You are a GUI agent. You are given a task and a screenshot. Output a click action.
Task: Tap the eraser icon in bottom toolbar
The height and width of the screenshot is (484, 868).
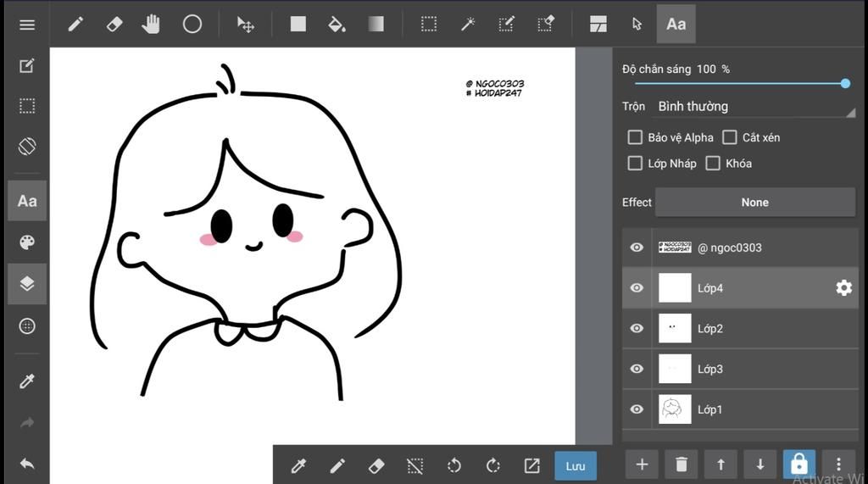(x=376, y=465)
